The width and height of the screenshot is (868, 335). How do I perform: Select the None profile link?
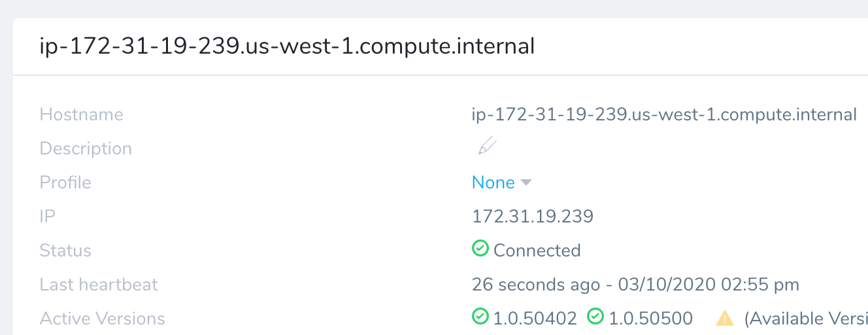coord(493,183)
